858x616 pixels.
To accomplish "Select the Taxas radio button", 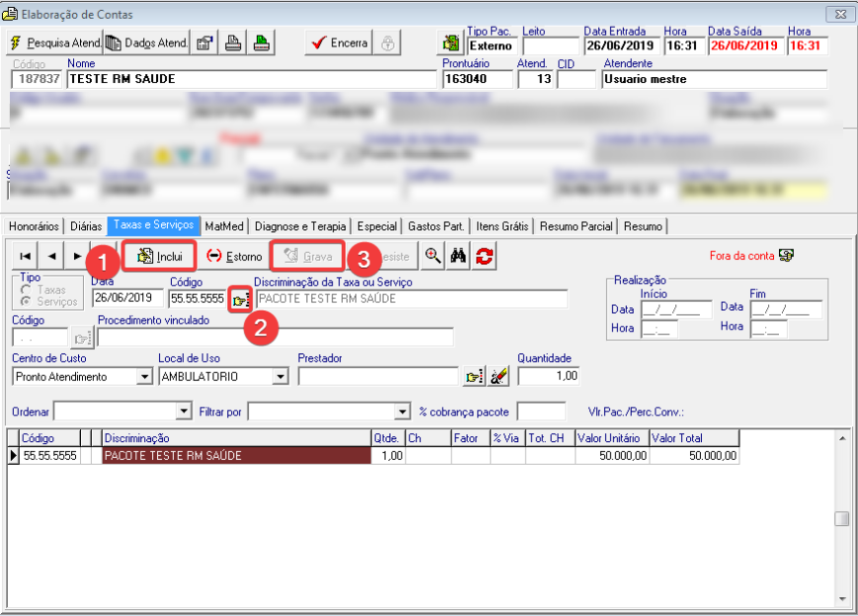I will coord(25,290).
